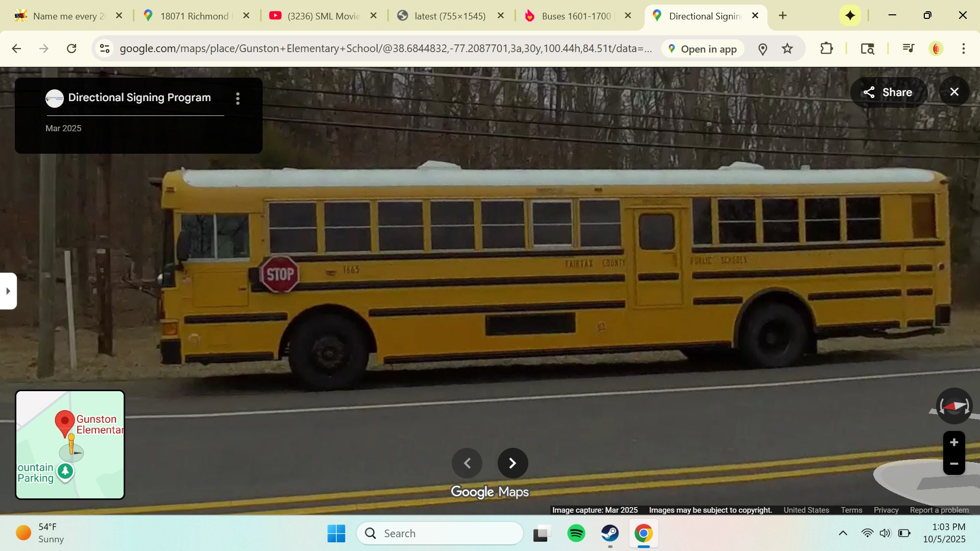Open the media controls icon

(908, 49)
